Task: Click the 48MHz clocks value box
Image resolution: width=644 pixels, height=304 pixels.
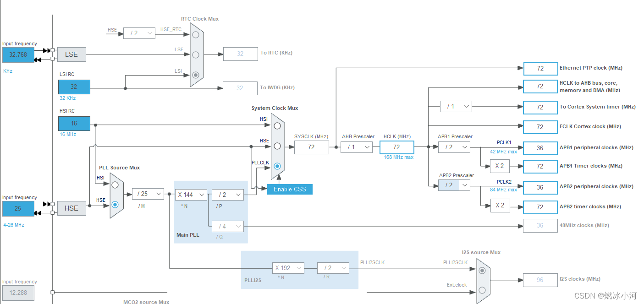Action: coord(540,225)
